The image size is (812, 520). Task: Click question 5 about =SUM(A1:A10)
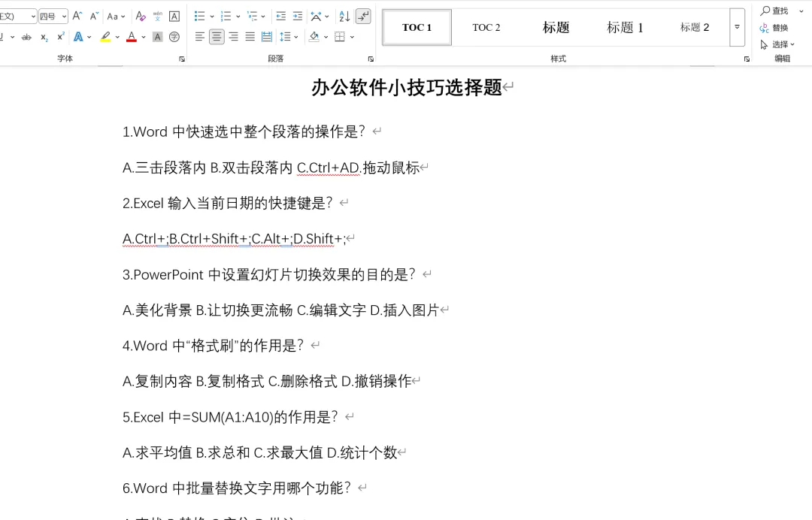tap(230, 417)
